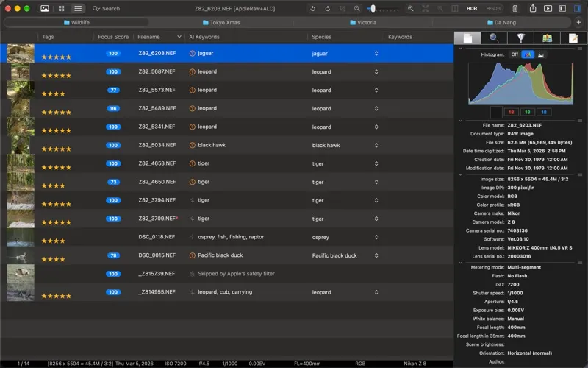Collapse the image size info section
The height and width of the screenshot is (368, 588).
(x=461, y=174)
